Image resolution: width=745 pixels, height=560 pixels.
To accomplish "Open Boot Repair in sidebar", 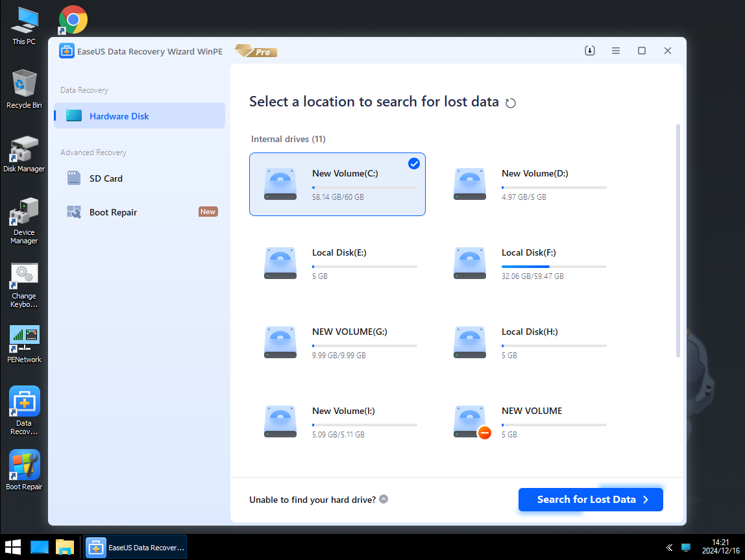I will click(140, 212).
